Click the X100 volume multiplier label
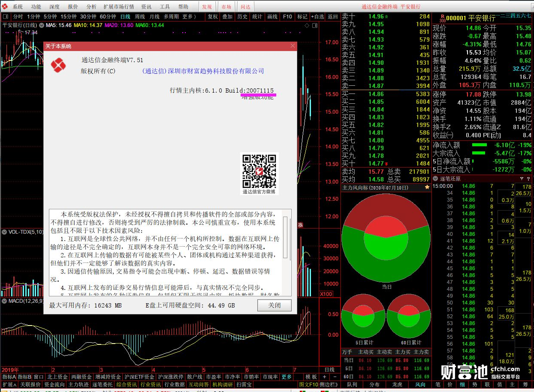The width and height of the screenshot is (534, 392). [x=326, y=294]
